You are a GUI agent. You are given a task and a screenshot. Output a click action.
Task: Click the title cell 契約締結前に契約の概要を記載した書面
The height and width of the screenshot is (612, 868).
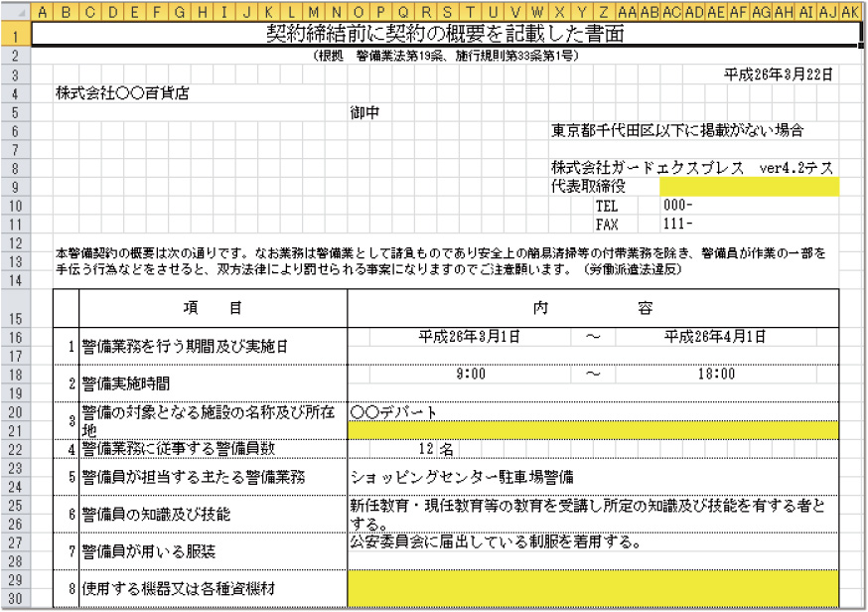tap(446, 34)
